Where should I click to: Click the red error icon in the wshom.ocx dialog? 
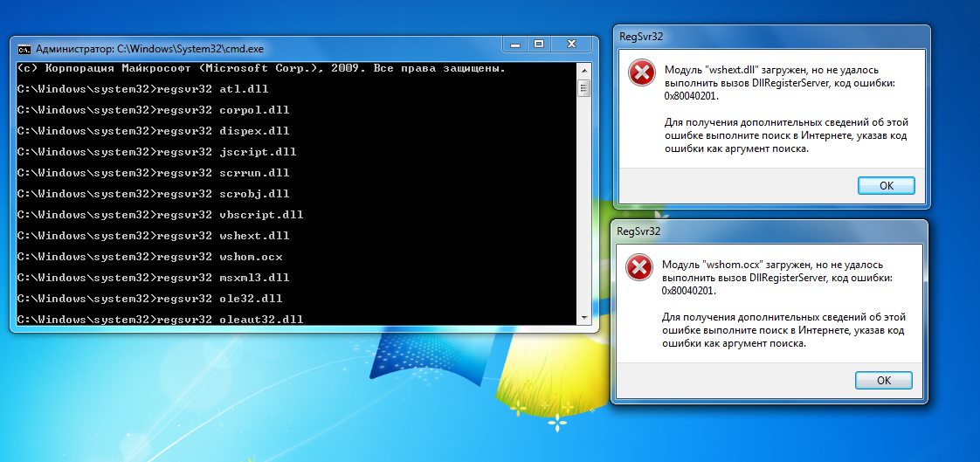point(639,267)
